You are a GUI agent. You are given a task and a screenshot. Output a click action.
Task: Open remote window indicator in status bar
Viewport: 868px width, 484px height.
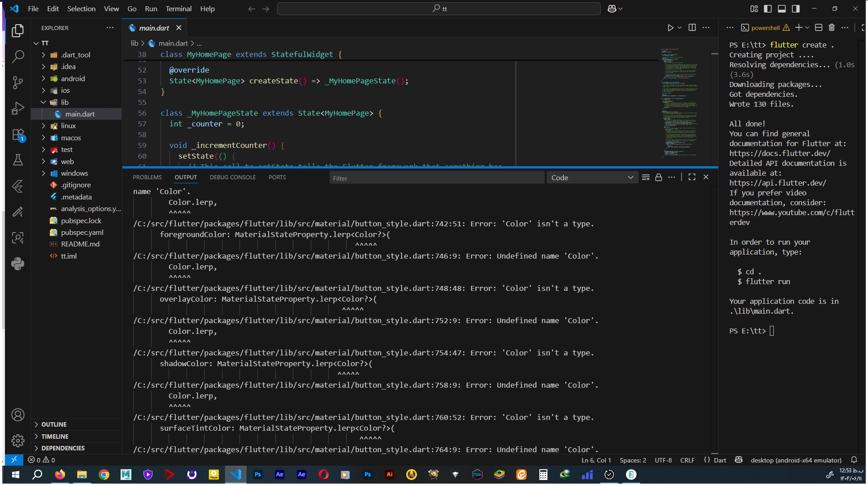click(x=14, y=460)
